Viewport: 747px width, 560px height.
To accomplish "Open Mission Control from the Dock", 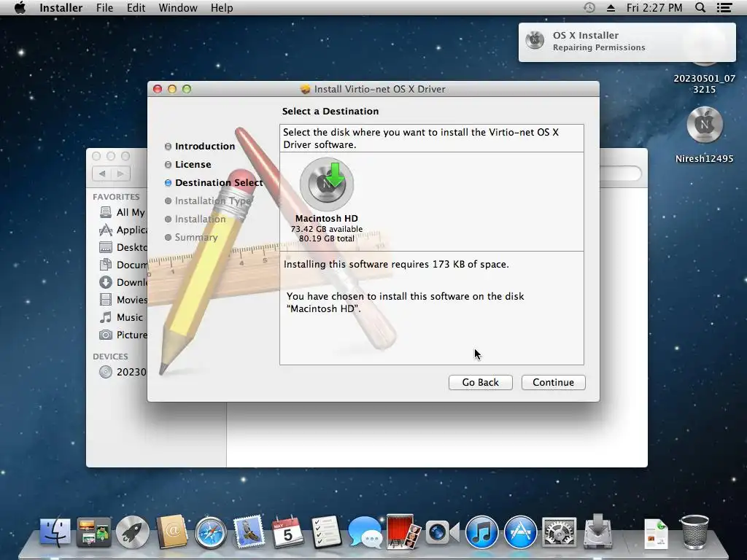I will click(94, 532).
